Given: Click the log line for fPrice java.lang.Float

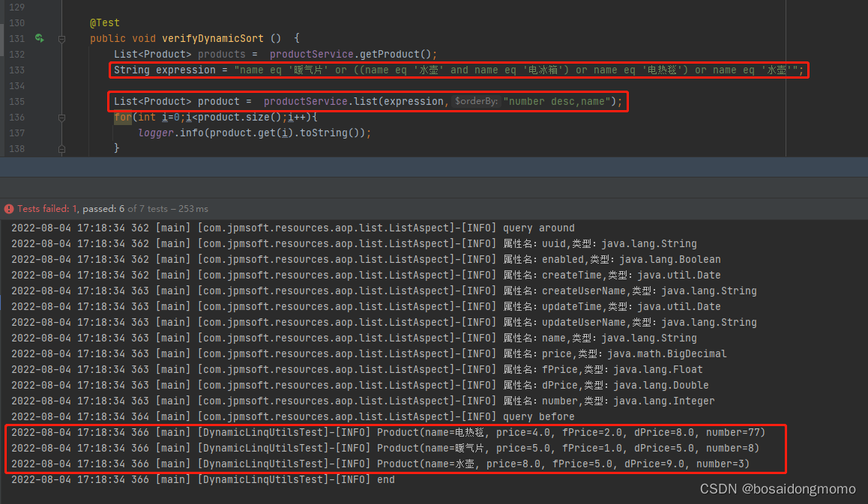Looking at the screenshot, I should [357, 369].
